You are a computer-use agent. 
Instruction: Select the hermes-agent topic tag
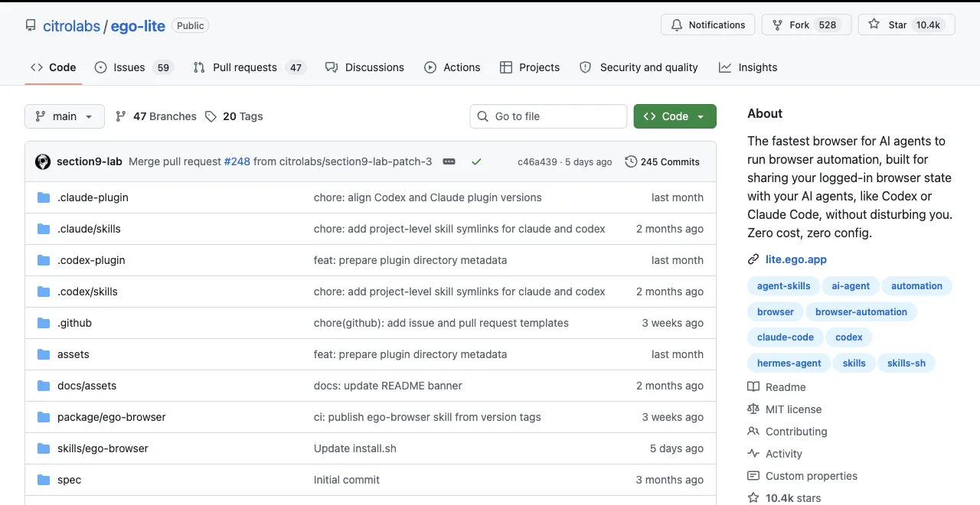click(789, 363)
